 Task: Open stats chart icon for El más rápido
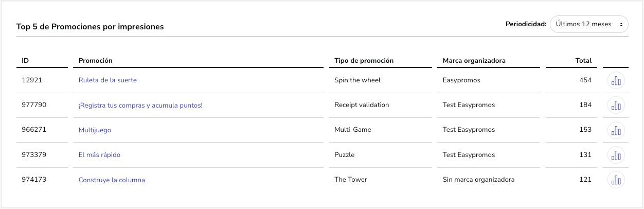(616, 155)
